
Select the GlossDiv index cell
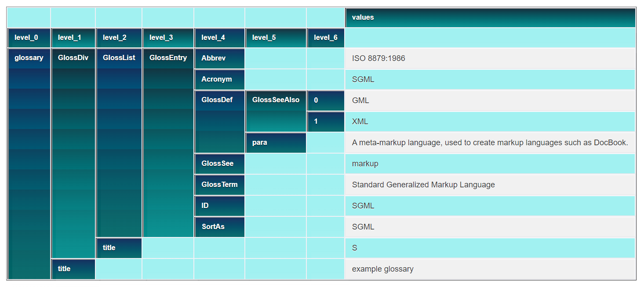click(x=73, y=58)
